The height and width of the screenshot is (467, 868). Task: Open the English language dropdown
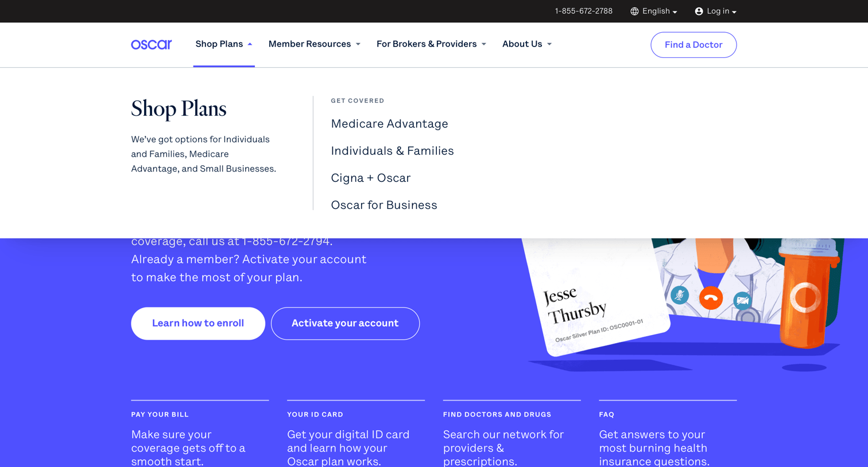point(654,11)
